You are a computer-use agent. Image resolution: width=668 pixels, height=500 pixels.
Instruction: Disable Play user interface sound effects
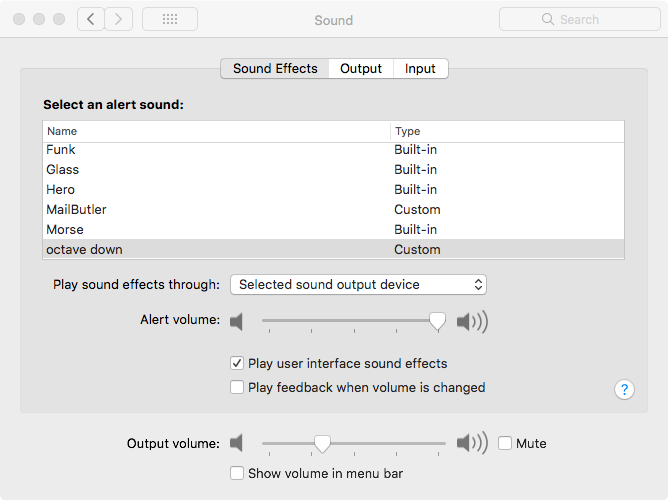237,363
